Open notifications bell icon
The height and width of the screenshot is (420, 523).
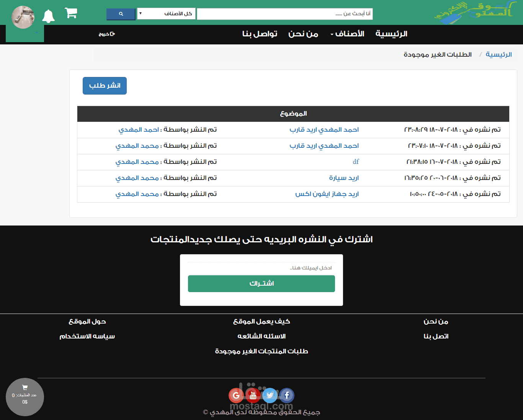coord(48,16)
